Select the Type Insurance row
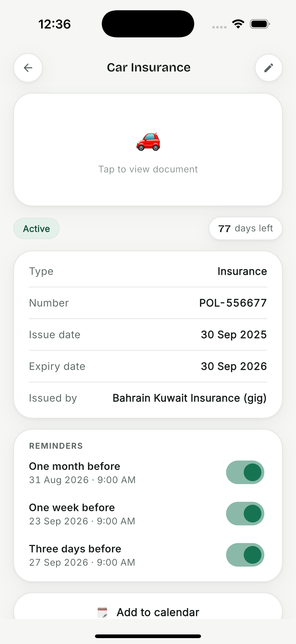The image size is (296, 644). [148, 271]
